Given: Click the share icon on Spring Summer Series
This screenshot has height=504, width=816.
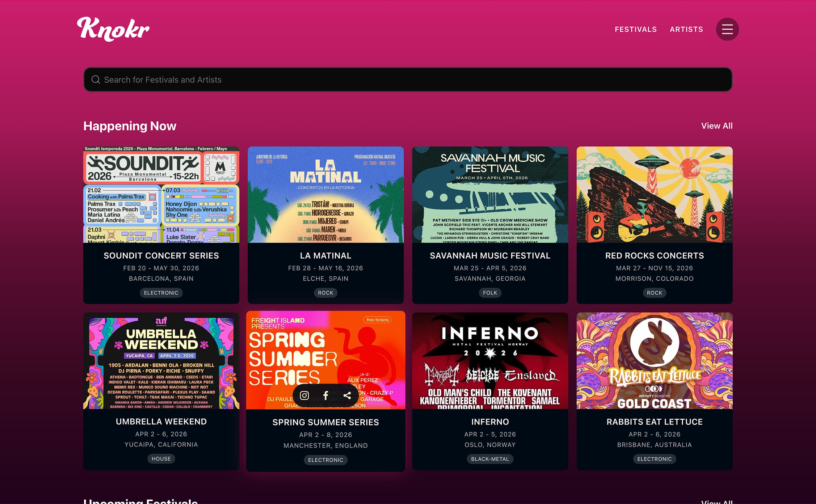Looking at the screenshot, I should click(x=347, y=395).
